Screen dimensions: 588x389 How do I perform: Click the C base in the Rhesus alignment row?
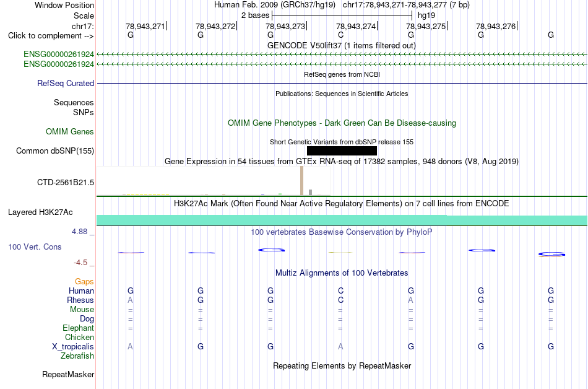[340, 300]
